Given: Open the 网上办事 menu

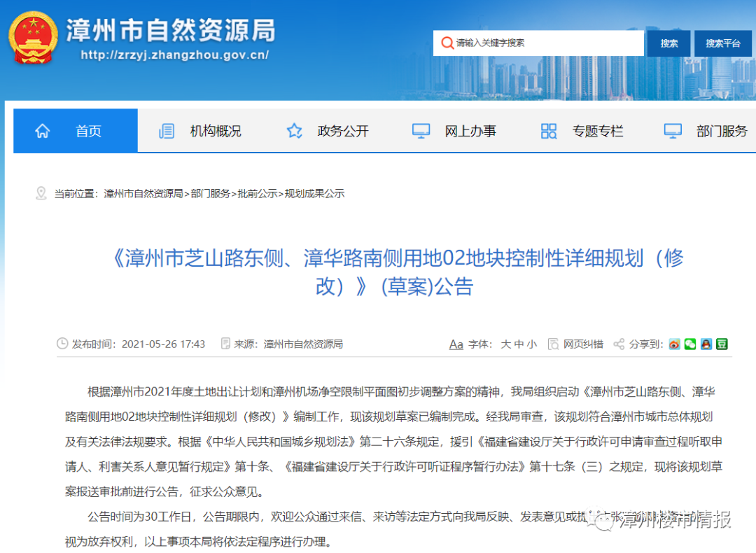Looking at the screenshot, I should tap(470, 131).
